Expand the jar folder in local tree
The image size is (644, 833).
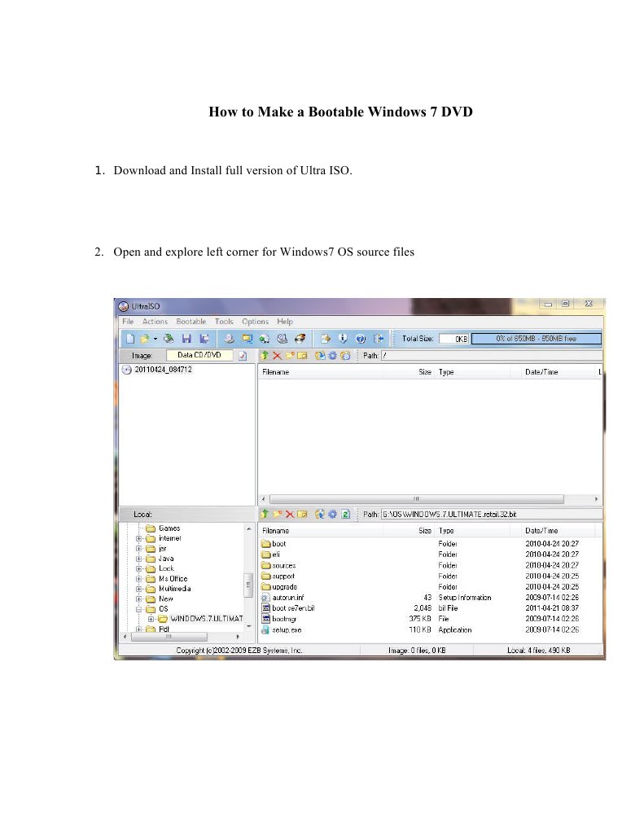138,548
